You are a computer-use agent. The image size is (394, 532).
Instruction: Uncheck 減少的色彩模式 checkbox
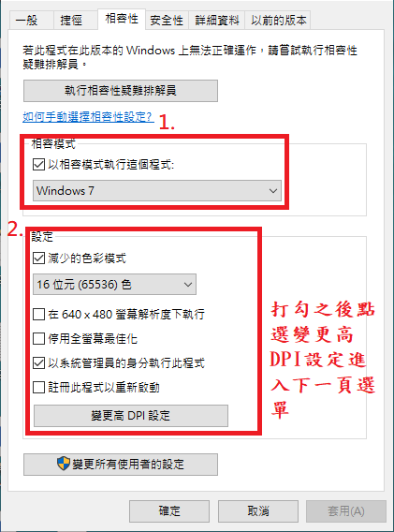pyautogui.click(x=38, y=259)
